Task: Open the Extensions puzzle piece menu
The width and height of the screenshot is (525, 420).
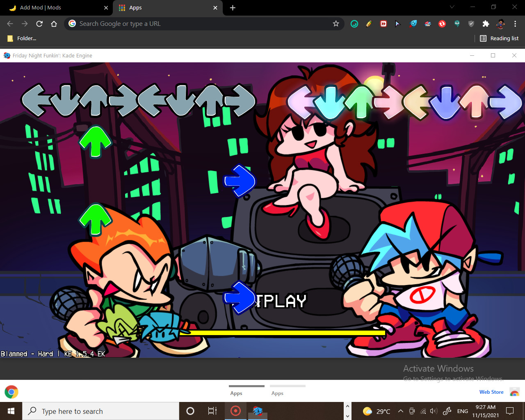Action: [486, 24]
